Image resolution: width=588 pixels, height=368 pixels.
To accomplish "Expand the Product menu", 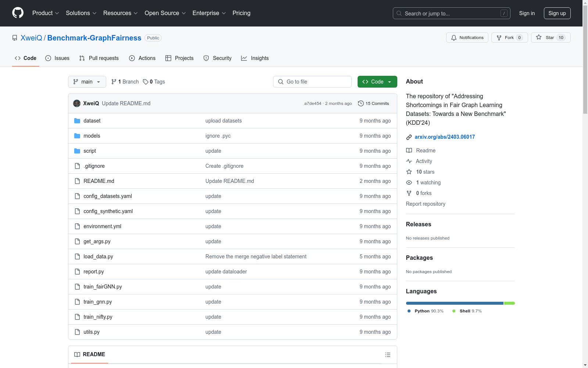I will point(46,13).
